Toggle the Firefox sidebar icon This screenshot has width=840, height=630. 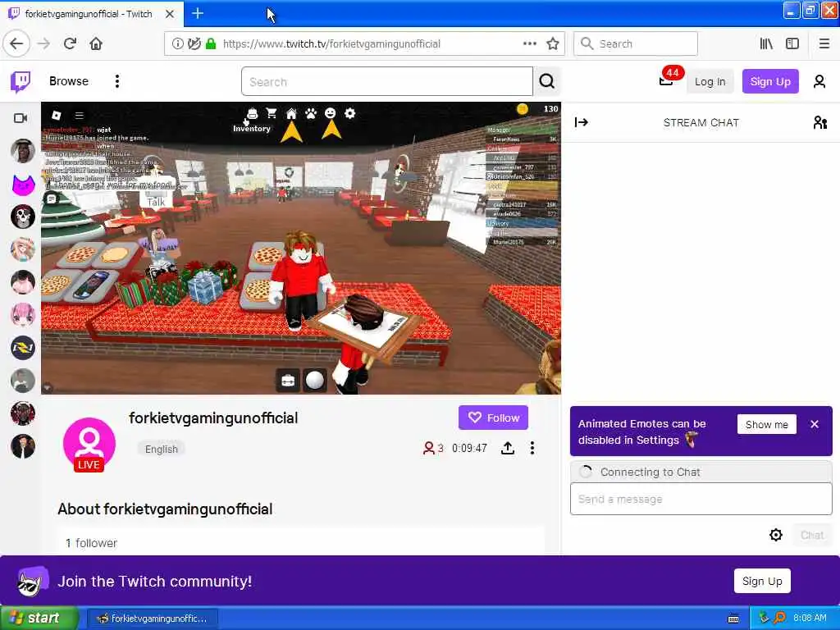(x=792, y=44)
